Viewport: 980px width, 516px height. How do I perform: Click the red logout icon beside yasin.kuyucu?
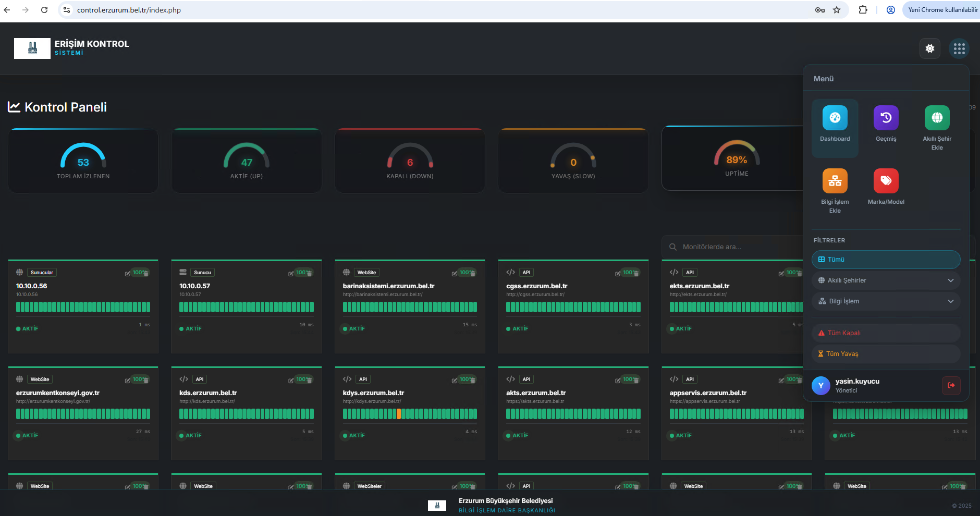(951, 386)
